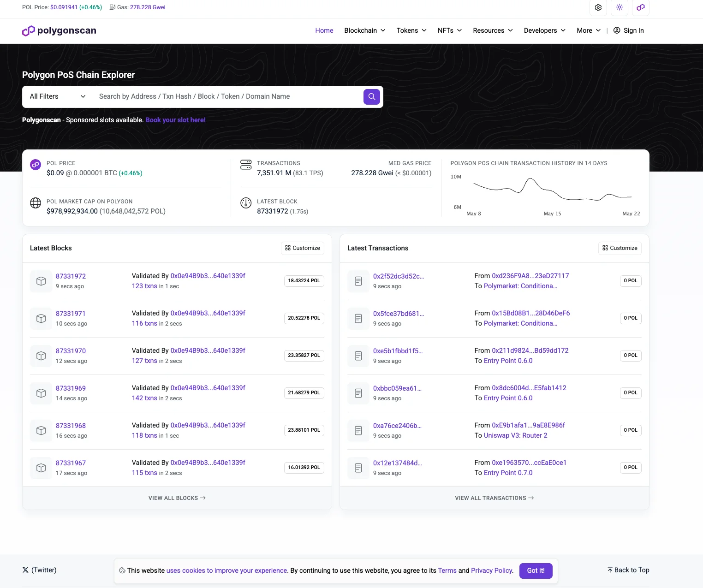Open View All Transactions link
This screenshot has height=588, width=703.
tap(494, 498)
